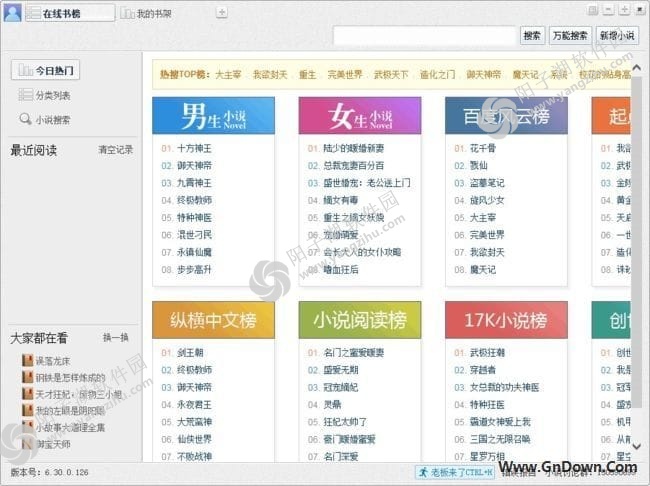Open novel 九霄神王
Viewport: 650px width, 486px height.
coord(194,183)
